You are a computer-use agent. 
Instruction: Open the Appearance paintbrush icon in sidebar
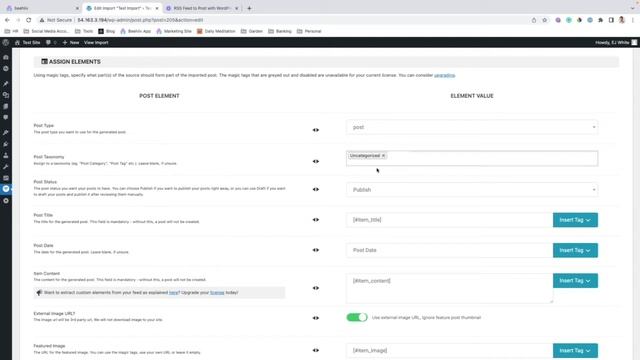pyautogui.click(x=6, y=133)
